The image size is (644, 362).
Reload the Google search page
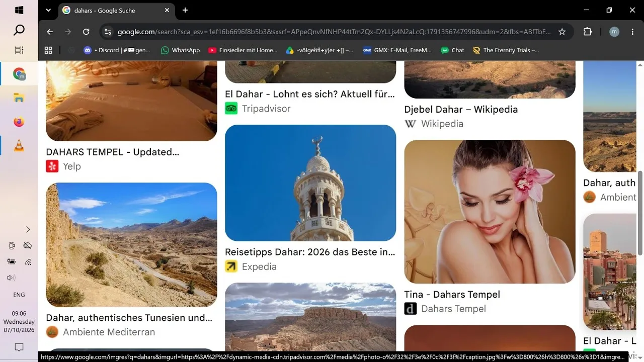tap(86, 32)
